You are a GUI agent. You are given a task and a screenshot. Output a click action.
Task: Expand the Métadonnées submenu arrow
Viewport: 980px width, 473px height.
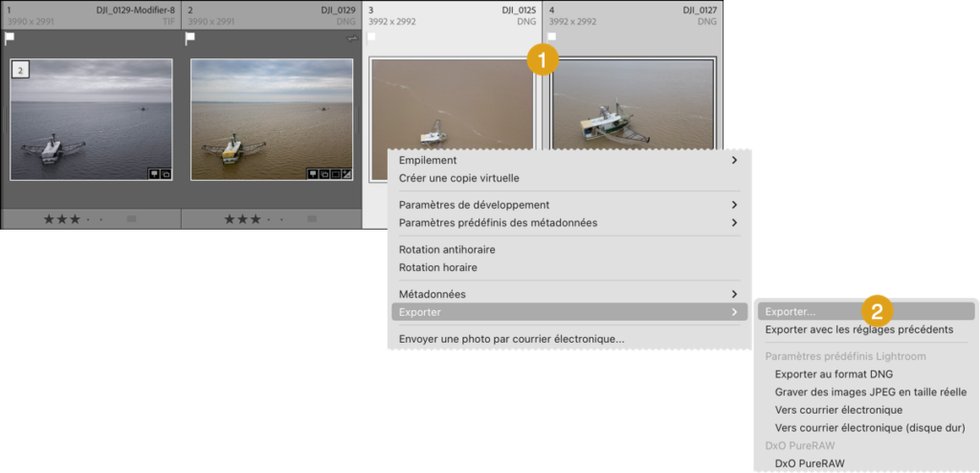point(734,294)
